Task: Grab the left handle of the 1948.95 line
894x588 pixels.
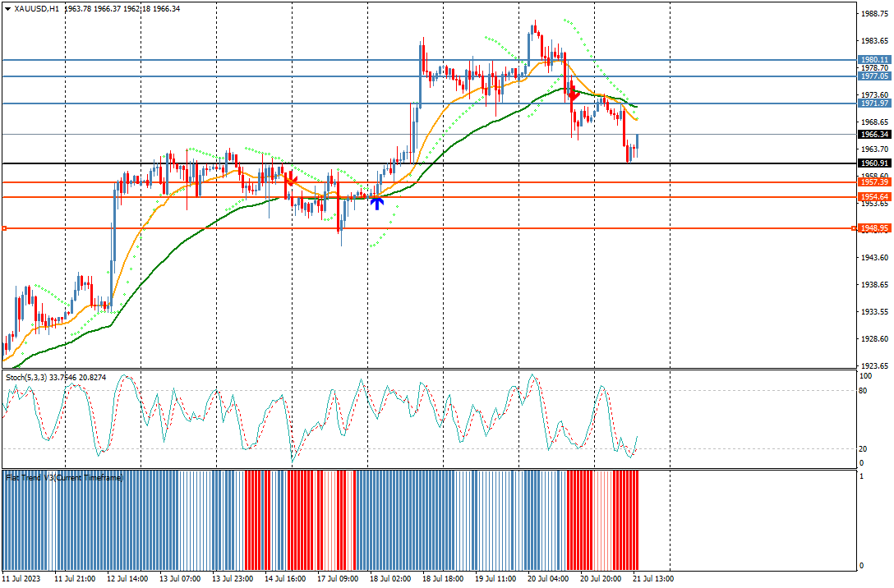Action: tap(5, 228)
